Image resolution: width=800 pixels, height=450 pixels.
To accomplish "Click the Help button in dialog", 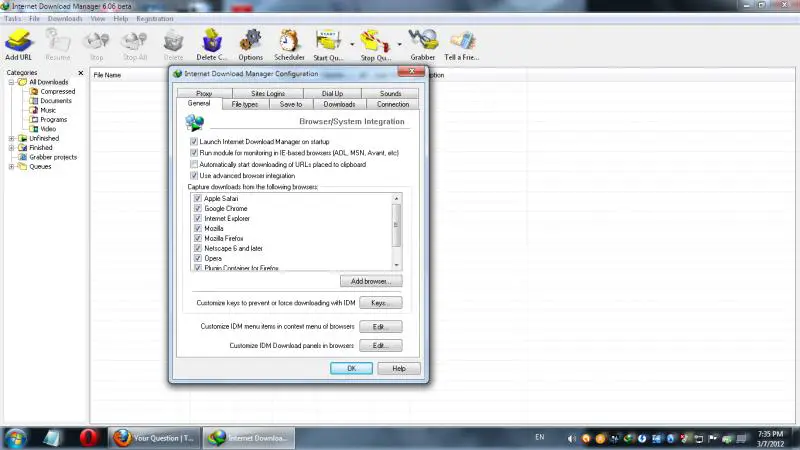I will click(399, 368).
